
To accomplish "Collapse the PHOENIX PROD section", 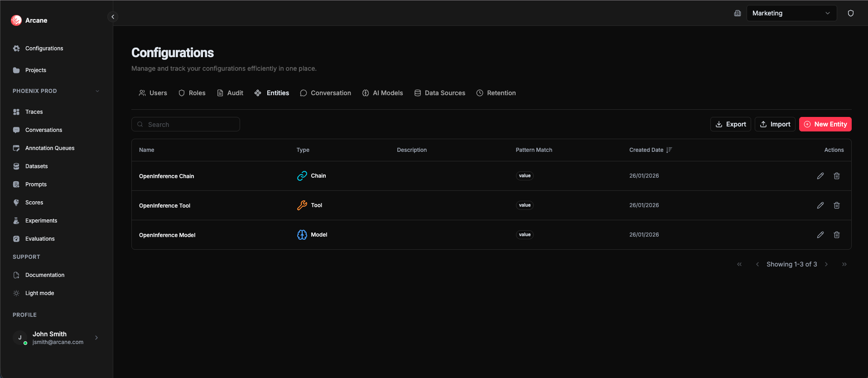I will point(97,91).
